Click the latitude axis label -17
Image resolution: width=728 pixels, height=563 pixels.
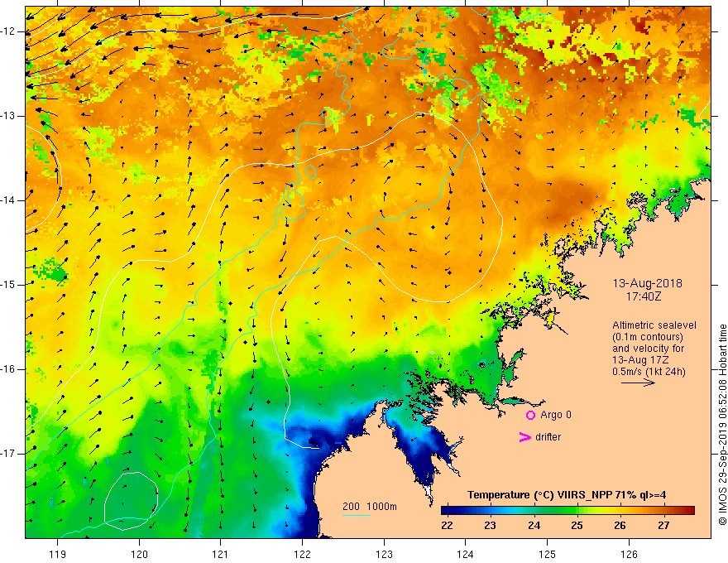[x=8, y=454]
